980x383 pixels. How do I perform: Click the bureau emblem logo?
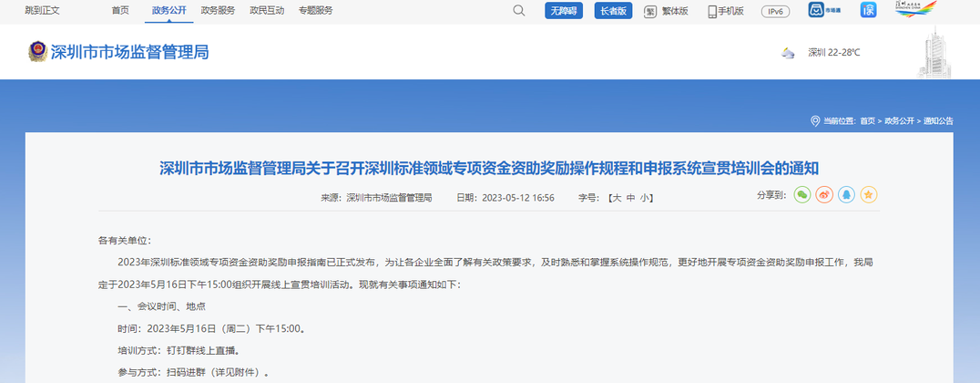coord(37,52)
